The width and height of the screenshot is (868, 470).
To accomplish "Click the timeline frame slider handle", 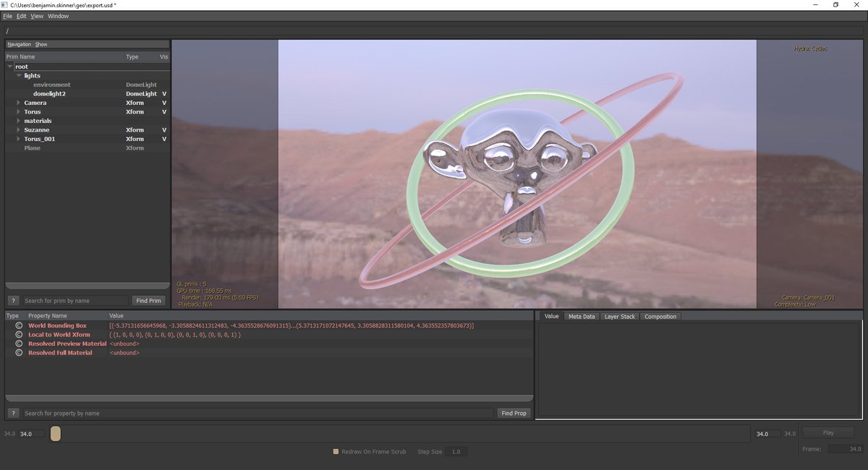I will [56, 434].
